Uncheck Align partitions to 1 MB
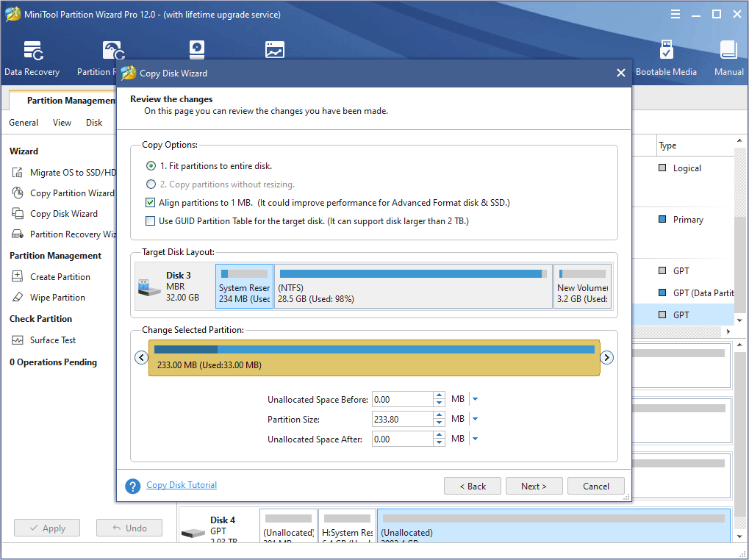 tap(151, 202)
